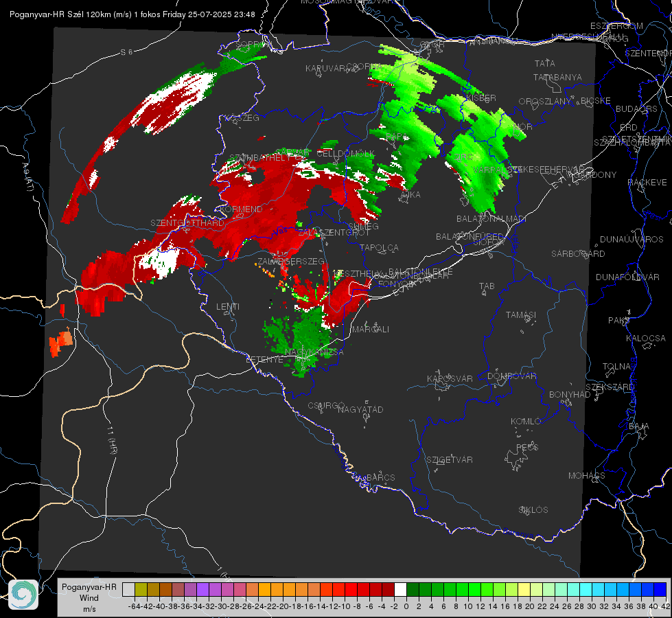The image size is (672, 618).
Task: Click the KALOCSA city label
Action: click(645, 339)
